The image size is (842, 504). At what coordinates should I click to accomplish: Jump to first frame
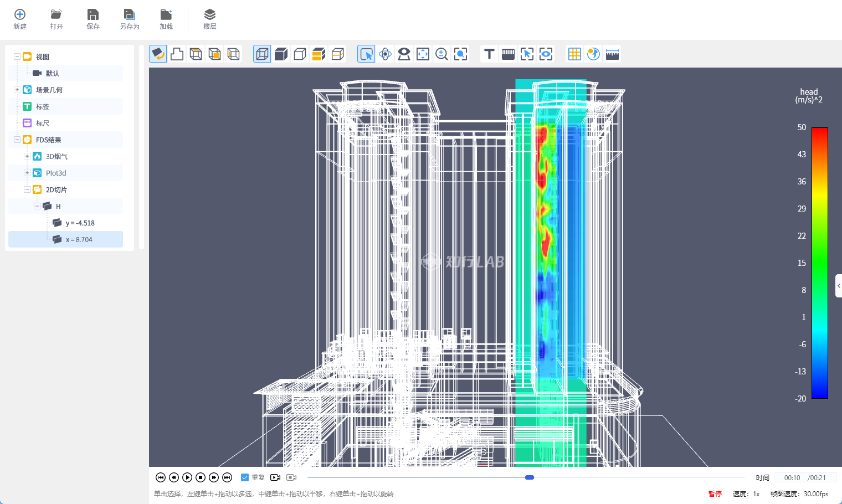click(x=161, y=477)
